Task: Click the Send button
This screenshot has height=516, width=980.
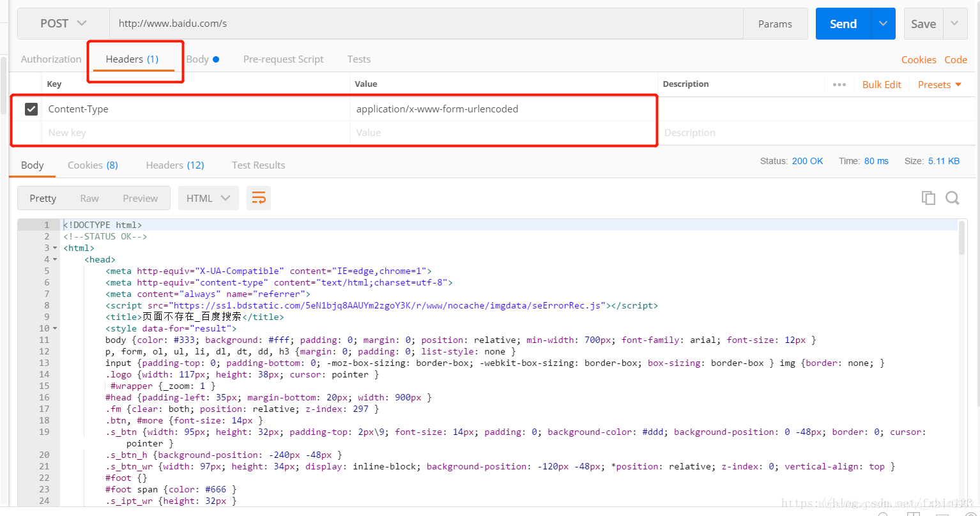Action: tap(843, 24)
